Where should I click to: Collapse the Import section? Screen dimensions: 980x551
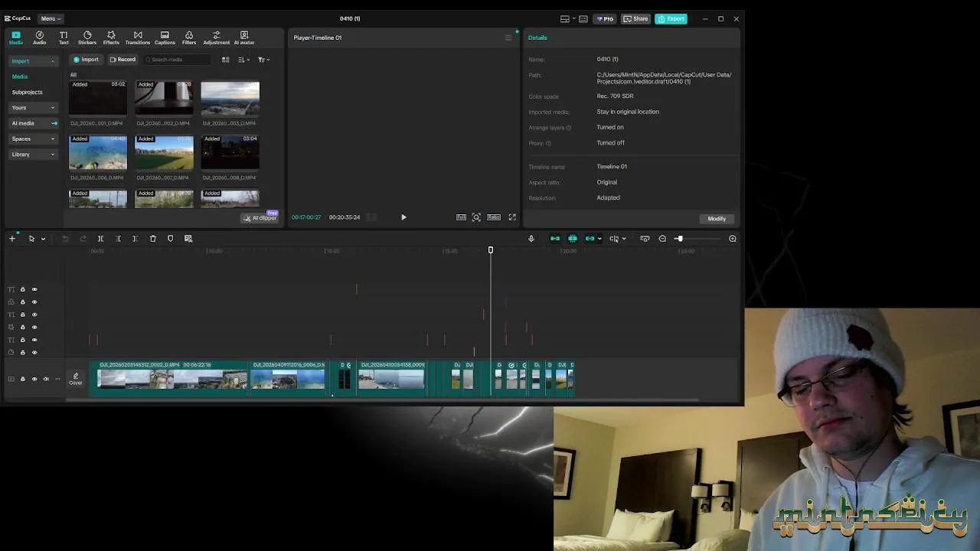point(53,61)
